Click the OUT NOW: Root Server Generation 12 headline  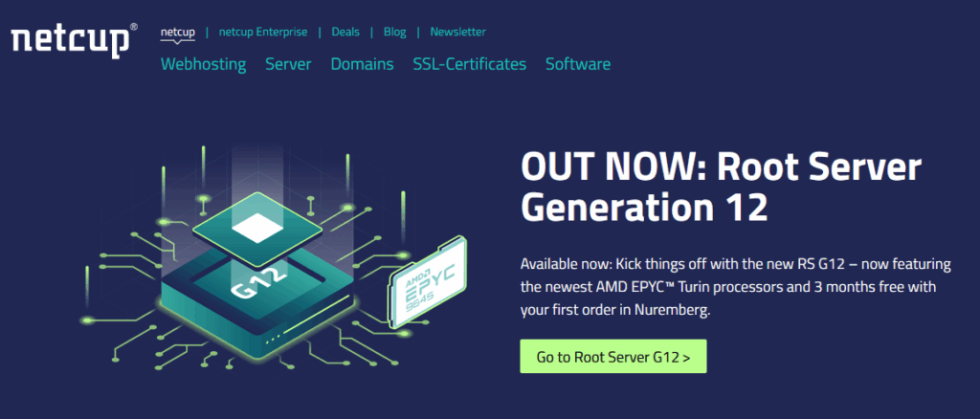[721, 187]
